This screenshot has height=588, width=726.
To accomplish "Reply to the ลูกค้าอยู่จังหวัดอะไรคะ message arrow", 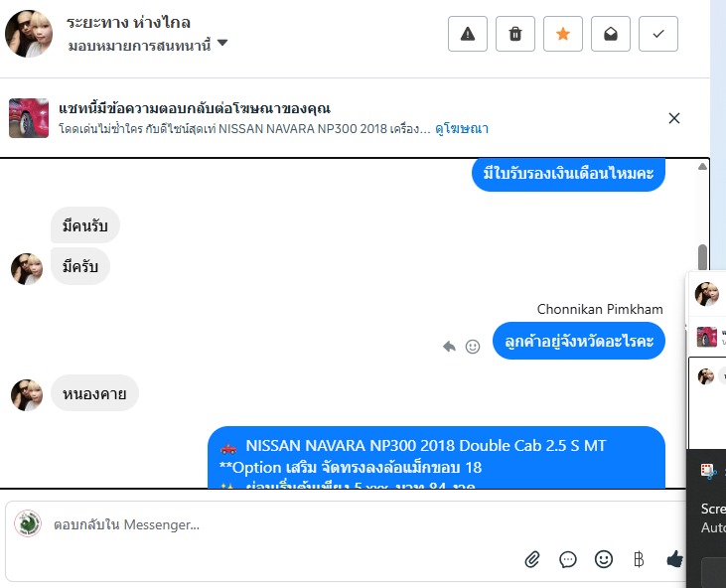I will coord(449,347).
